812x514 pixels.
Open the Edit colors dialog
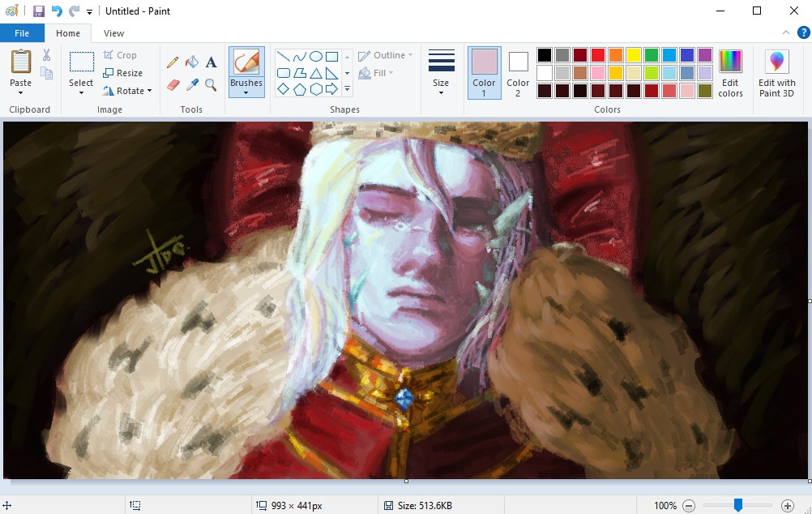[730, 73]
